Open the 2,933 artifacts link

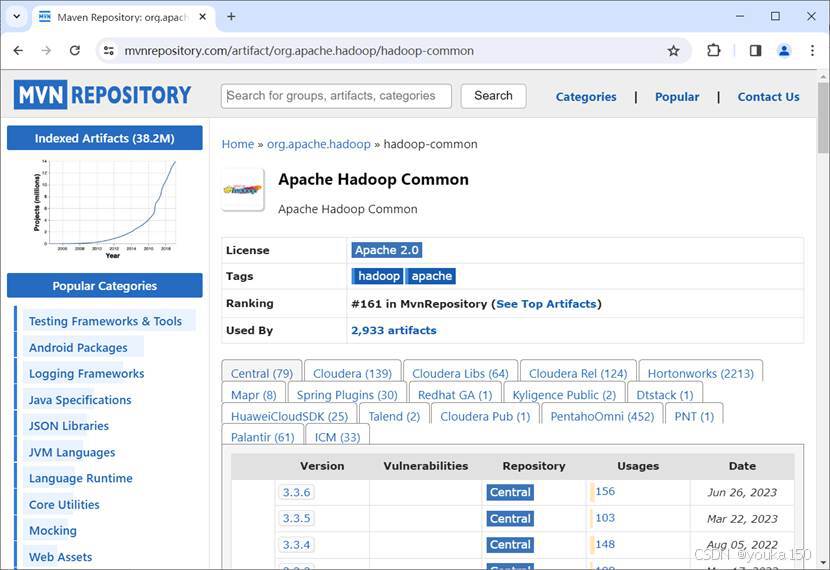click(394, 330)
